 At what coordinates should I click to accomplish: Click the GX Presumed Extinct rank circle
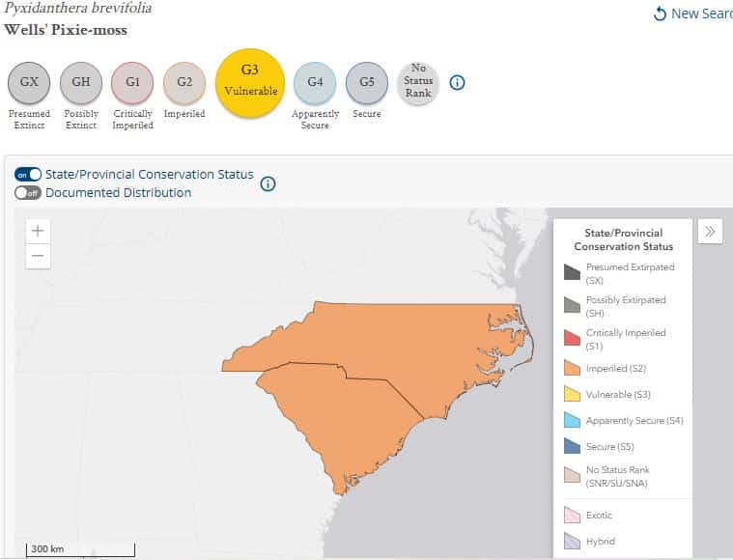point(29,83)
